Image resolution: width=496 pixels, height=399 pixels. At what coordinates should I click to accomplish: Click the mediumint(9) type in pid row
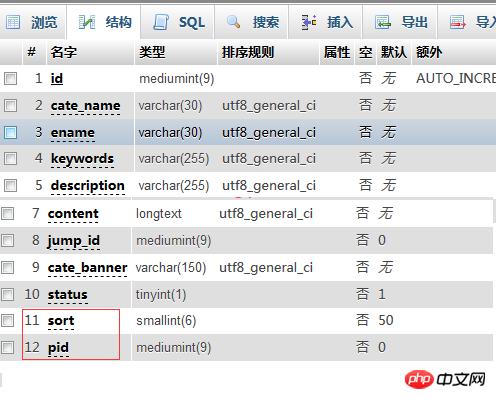[174, 348]
